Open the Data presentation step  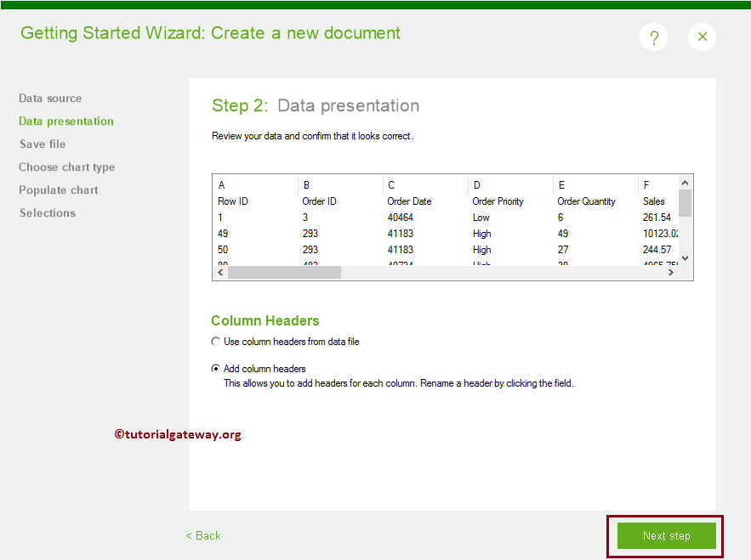(65, 121)
